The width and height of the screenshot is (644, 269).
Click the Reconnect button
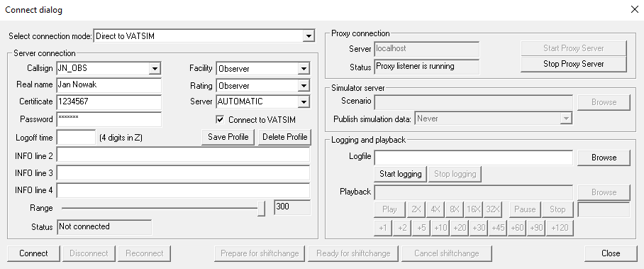(x=144, y=253)
